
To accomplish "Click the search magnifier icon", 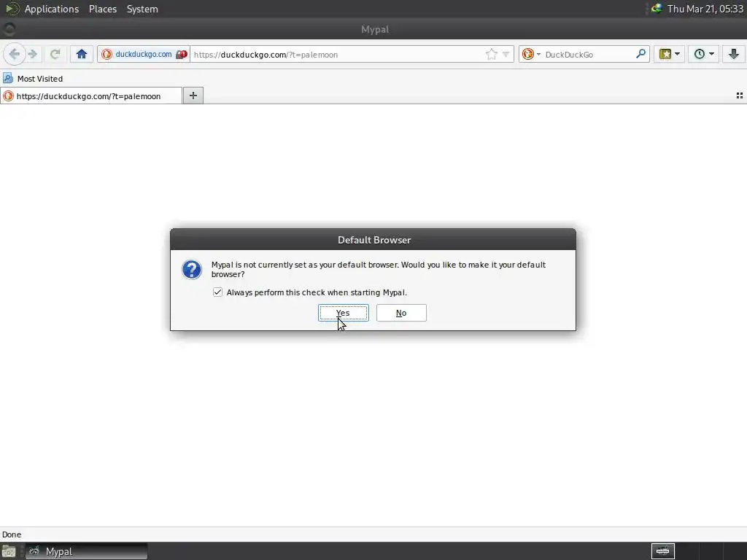I will coord(640,54).
